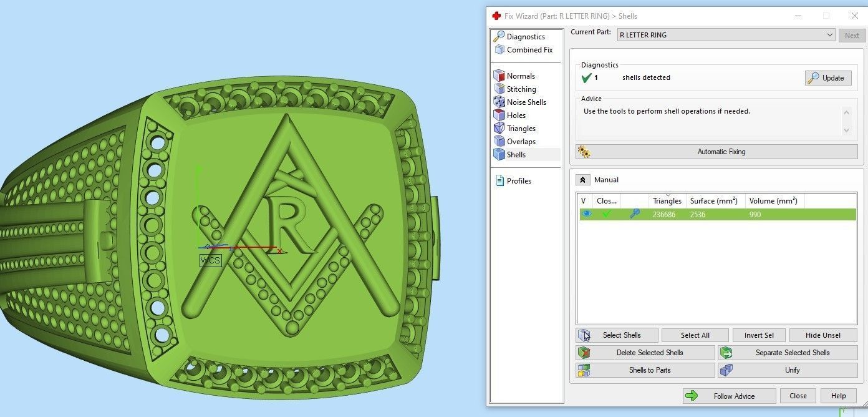The height and width of the screenshot is (417, 868).
Task: Click the Combined Fix cube icon
Action: coord(499,50)
